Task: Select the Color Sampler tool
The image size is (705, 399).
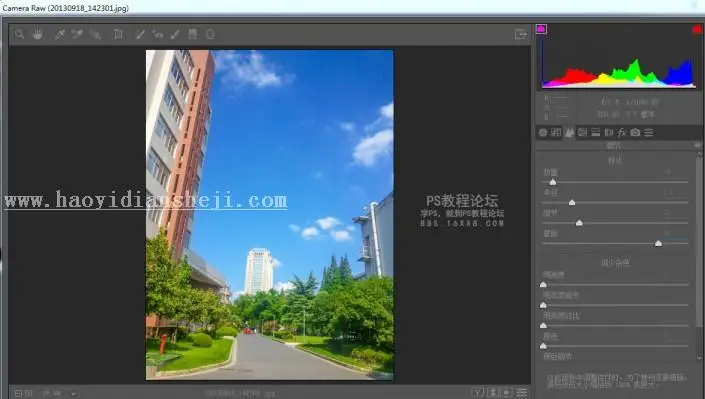Action: pos(77,34)
